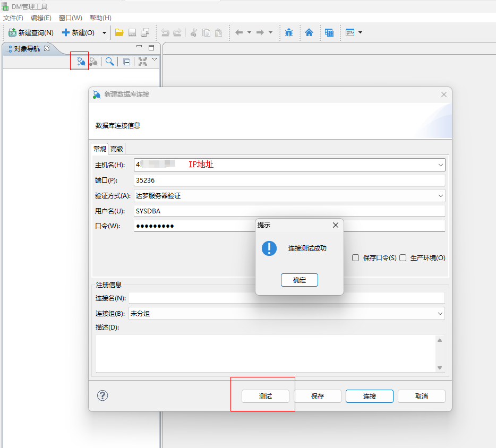Expand the 主机名 host dropdown list
The height and width of the screenshot is (448, 496).
pos(440,165)
